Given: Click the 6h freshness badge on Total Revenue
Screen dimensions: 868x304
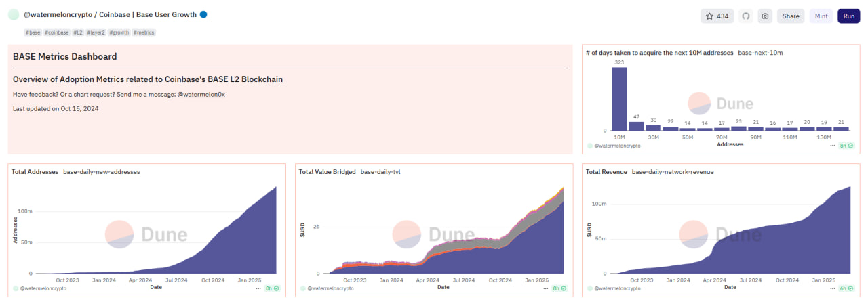Looking at the screenshot, I should pyautogui.click(x=846, y=288).
